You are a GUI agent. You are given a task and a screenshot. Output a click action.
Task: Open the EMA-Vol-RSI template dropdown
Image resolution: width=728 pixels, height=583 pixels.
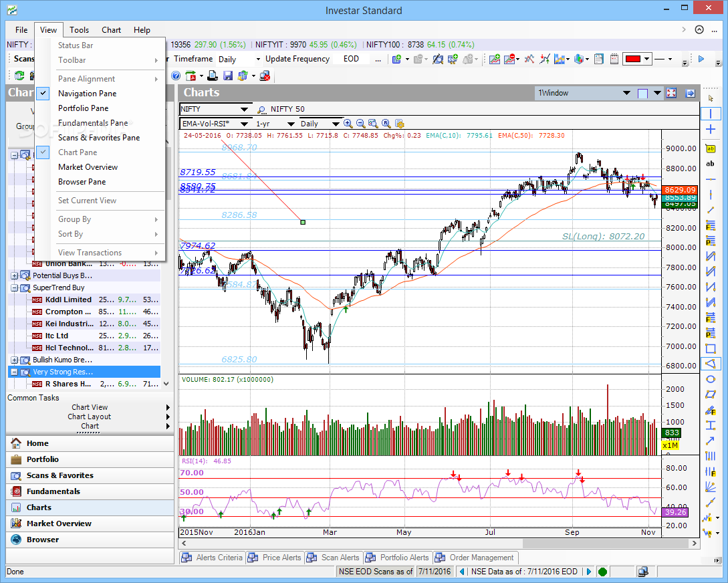244,124
